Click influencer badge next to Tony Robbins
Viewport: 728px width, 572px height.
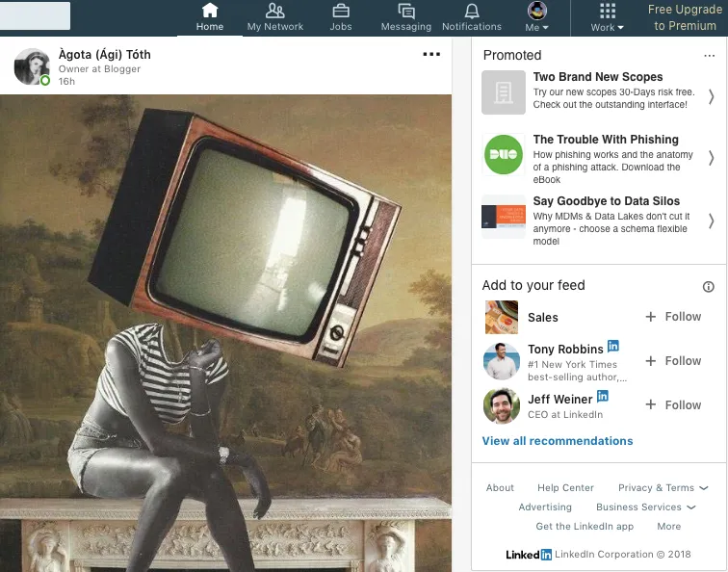pyautogui.click(x=612, y=346)
